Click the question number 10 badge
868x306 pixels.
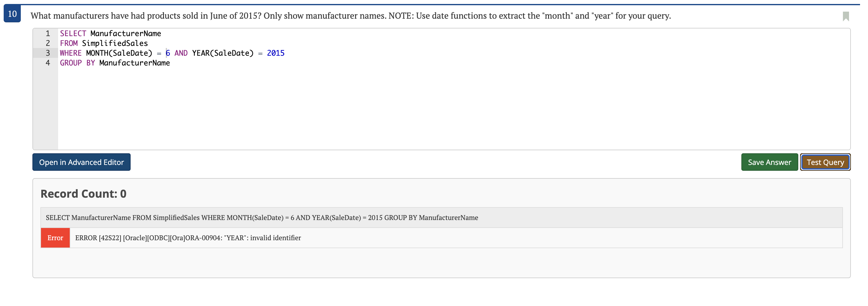[x=12, y=14]
